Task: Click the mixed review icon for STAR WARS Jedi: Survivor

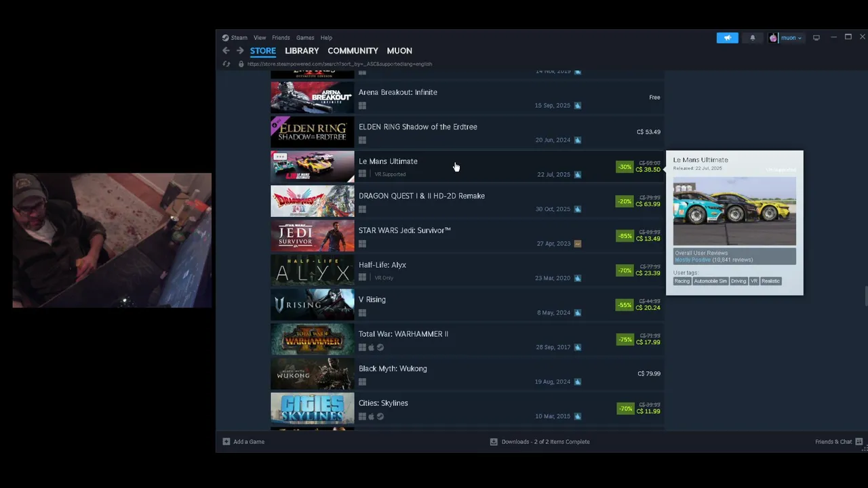Action: point(578,243)
